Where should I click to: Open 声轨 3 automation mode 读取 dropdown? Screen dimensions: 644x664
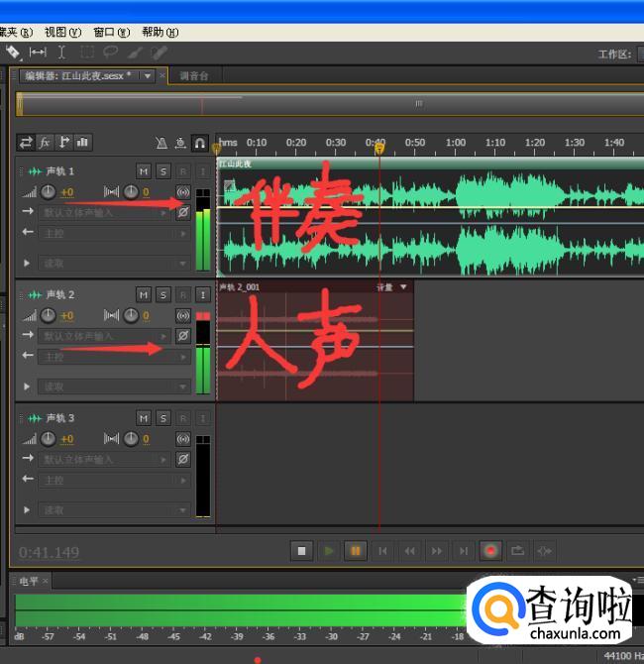[x=114, y=509]
